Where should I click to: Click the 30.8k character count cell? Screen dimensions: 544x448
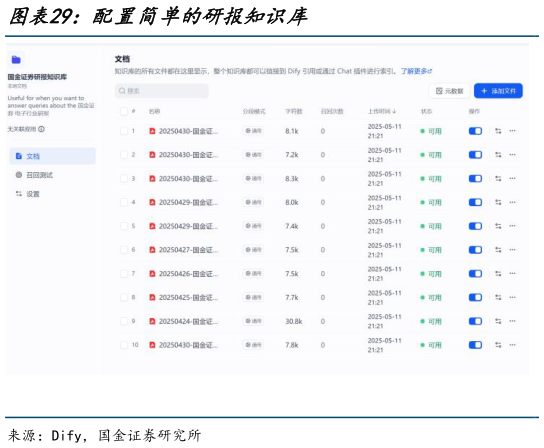pos(294,321)
